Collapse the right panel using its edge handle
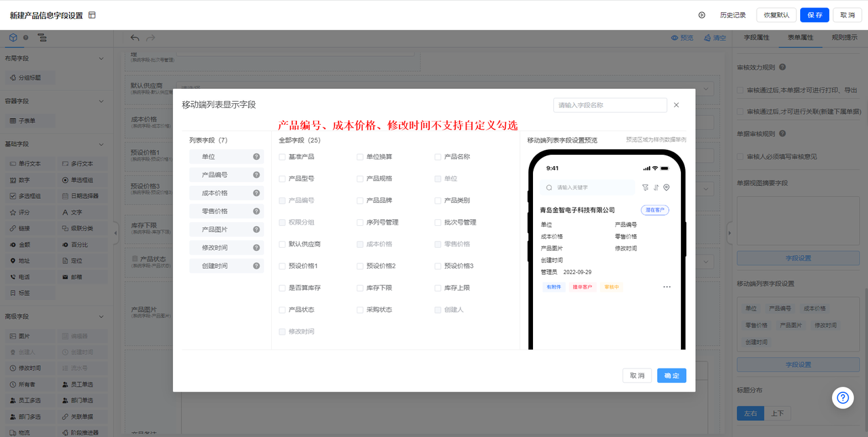The height and width of the screenshot is (437, 868). [x=729, y=233]
